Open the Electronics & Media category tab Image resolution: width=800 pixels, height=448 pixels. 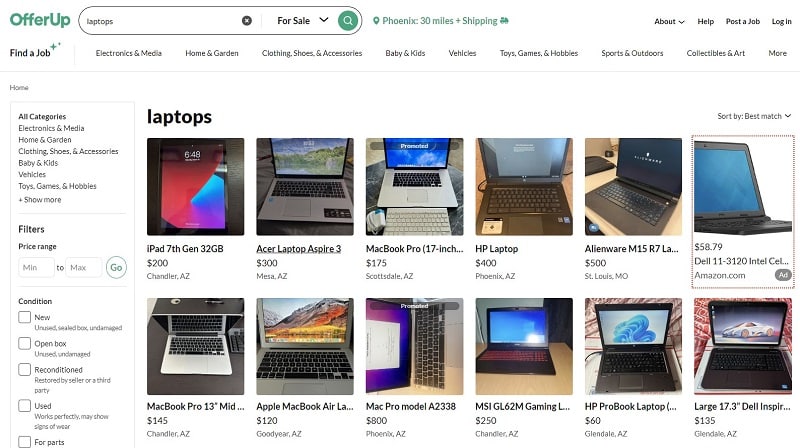pyautogui.click(x=129, y=53)
